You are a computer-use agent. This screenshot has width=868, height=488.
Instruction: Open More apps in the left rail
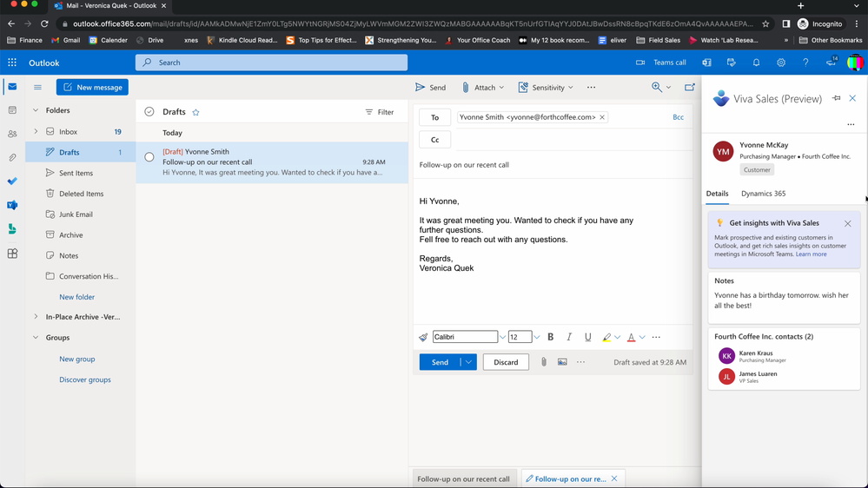(12, 254)
